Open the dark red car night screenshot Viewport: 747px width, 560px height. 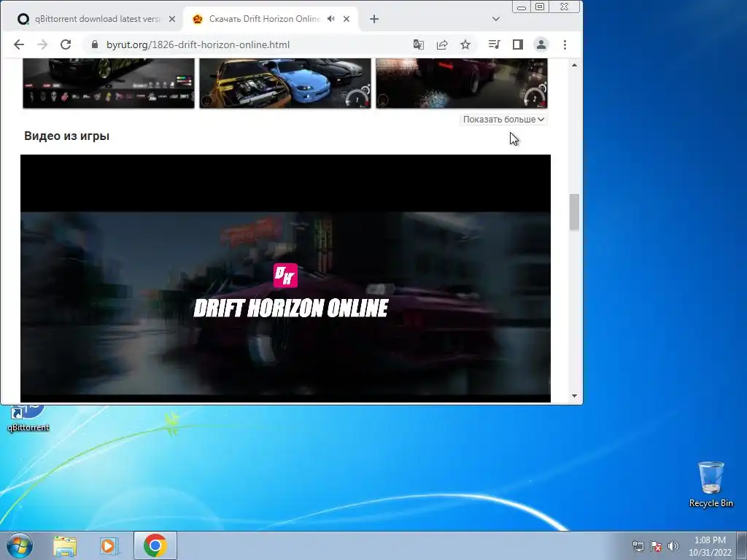pyautogui.click(x=462, y=83)
